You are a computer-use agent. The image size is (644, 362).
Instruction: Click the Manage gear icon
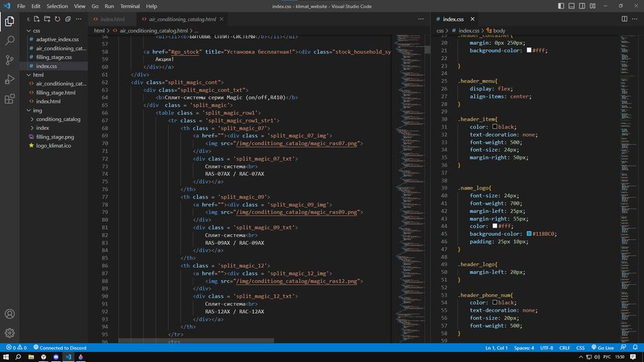tap(10, 332)
